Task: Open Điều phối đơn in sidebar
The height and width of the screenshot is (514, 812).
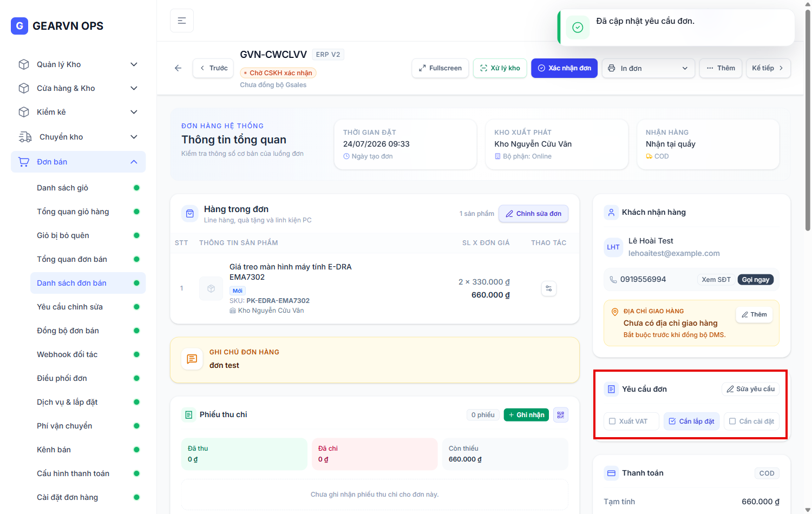Action: coord(88,378)
